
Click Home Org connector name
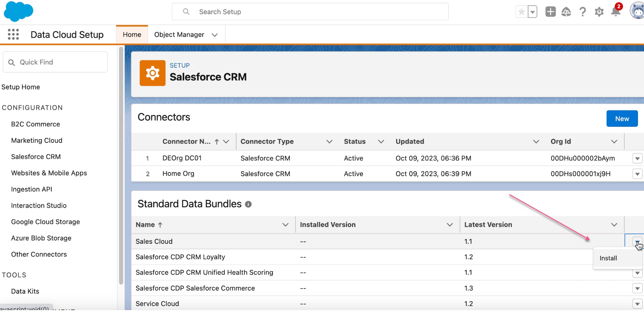point(178,174)
